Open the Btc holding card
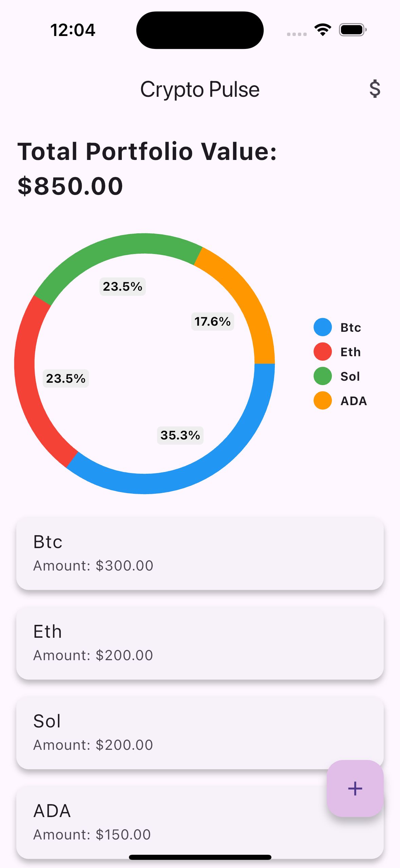This screenshot has height=868, width=400. (200, 554)
